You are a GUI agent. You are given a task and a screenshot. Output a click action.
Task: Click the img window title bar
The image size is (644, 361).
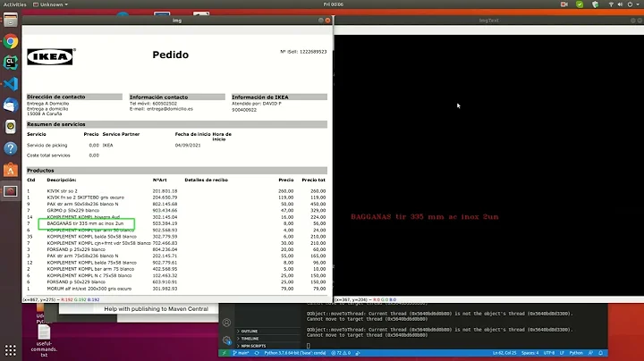tap(177, 20)
